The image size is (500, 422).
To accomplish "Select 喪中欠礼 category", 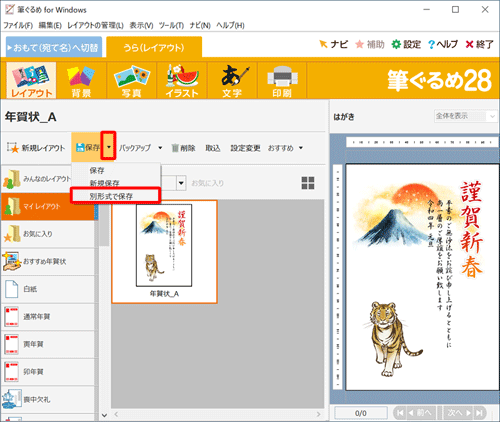I will coord(48,399).
